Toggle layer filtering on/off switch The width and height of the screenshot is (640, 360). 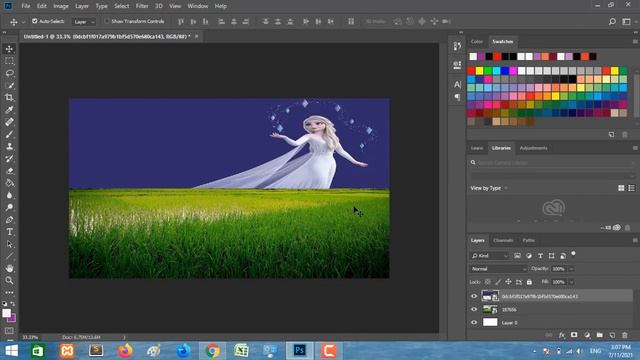point(573,254)
